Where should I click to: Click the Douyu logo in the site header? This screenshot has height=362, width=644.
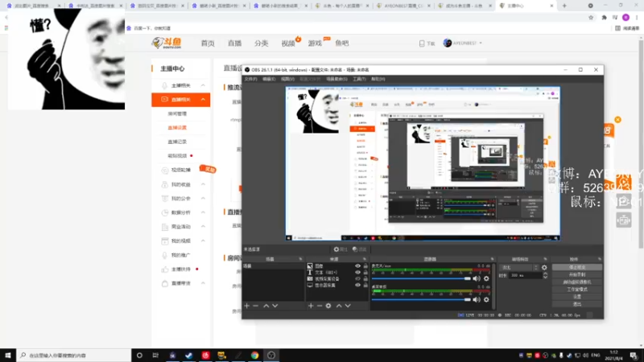[167, 43]
